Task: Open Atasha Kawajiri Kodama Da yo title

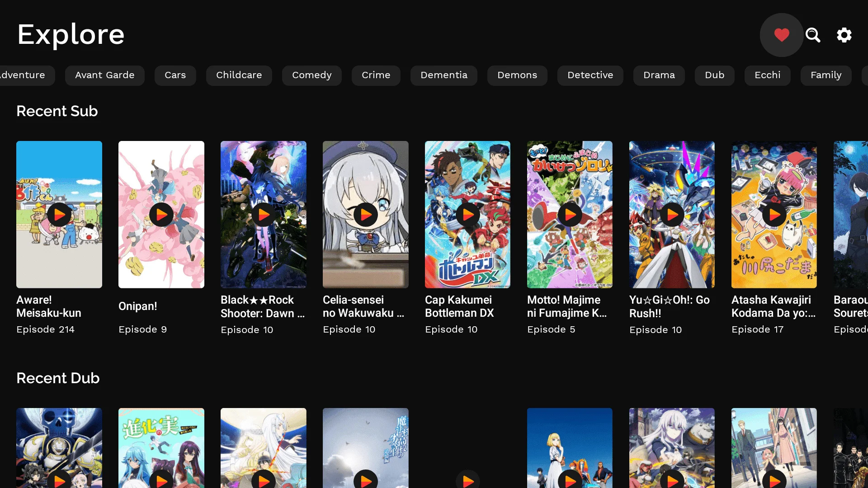Action: (774, 306)
